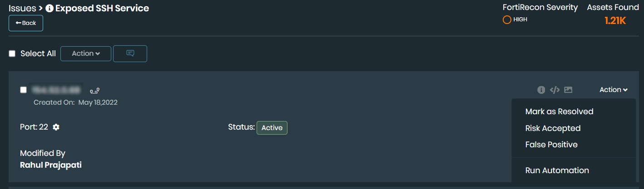Check the asset row checkbox
This screenshot has width=644, height=189.
[24, 90]
